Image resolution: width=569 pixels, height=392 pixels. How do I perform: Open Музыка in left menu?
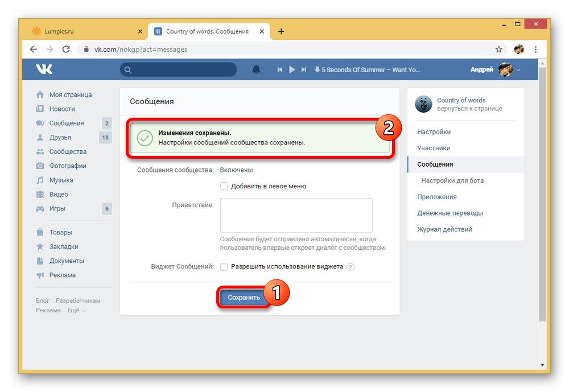point(61,180)
